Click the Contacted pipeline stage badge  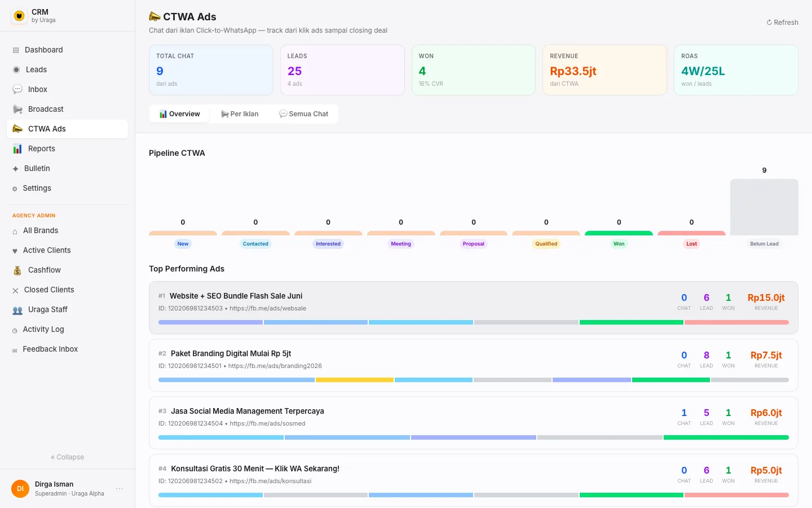[x=255, y=244]
